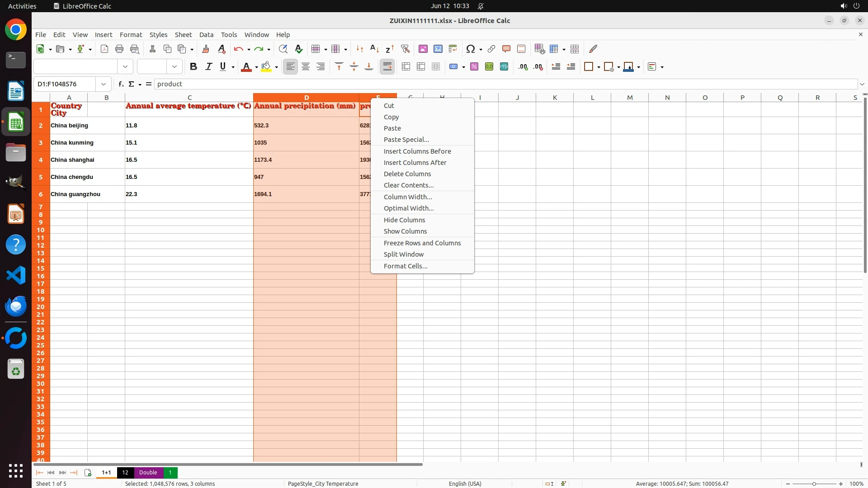Open the Font Color dropdown arrow
The width and height of the screenshot is (868, 488).
tap(256, 67)
